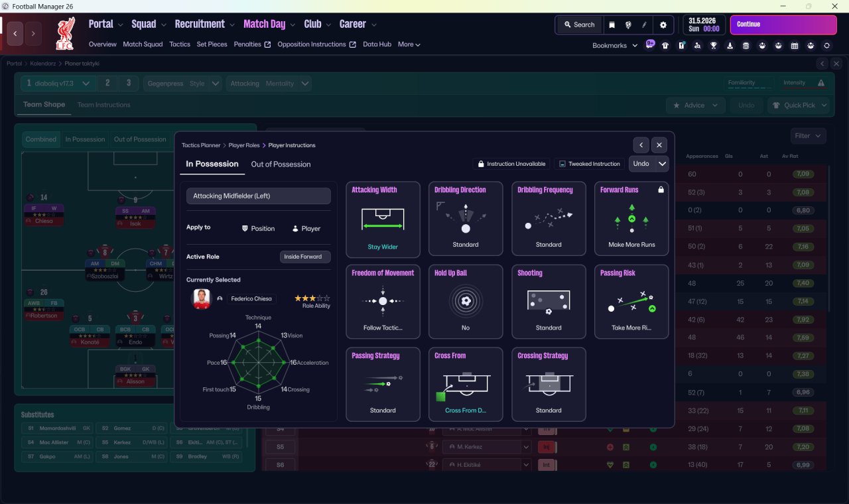This screenshot has width=849, height=504.
Task: Open the Freedom of Movement instruction card
Action: pos(383,302)
